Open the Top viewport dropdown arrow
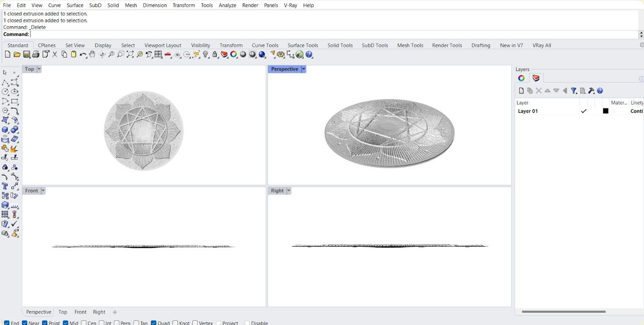644x325 pixels. click(x=39, y=69)
